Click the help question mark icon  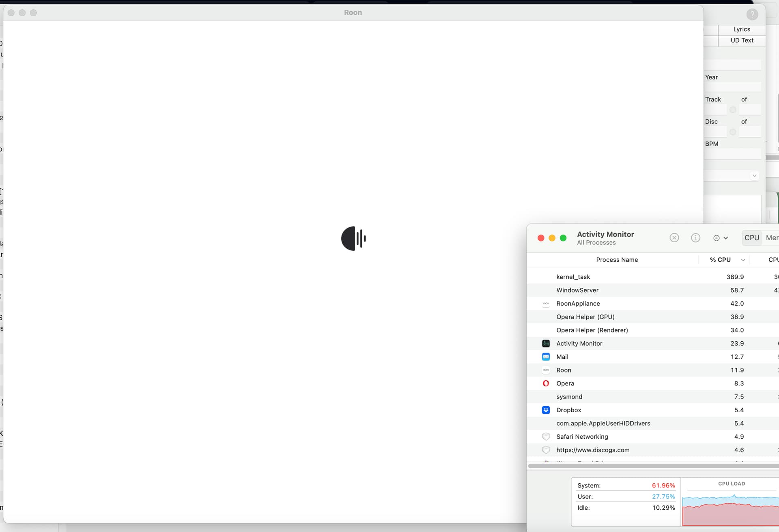point(752,14)
